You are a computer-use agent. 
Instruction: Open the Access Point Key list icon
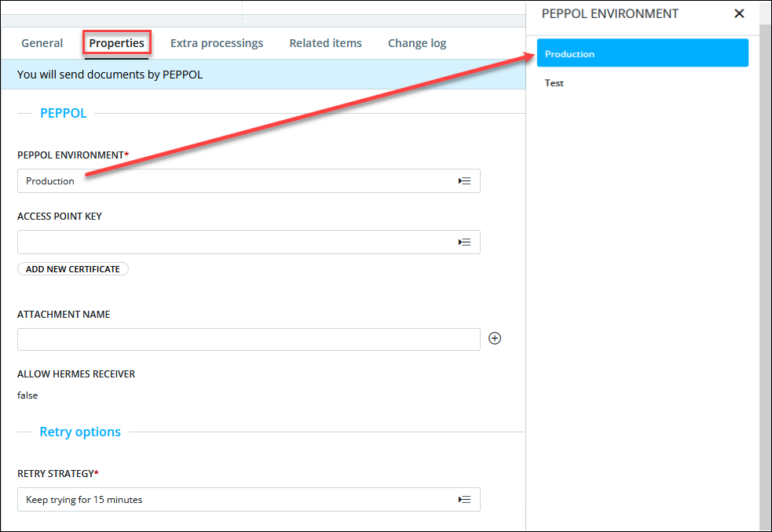point(464,242)
